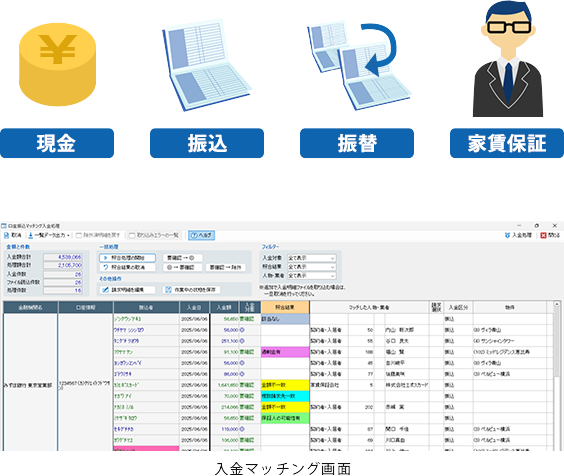Viewport: 564px width, 476px height.
Task: Click the 入金額 column header
Action: (224, 308)
